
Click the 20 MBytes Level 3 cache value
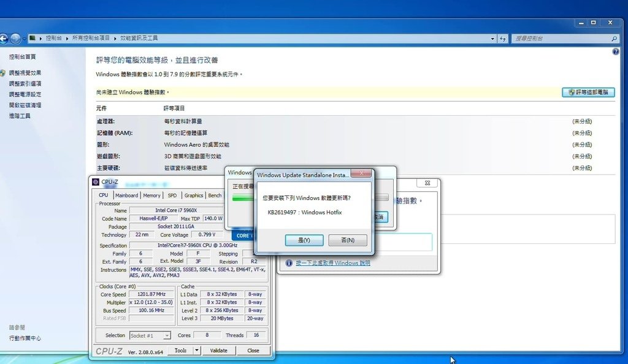tap(222, 319)
